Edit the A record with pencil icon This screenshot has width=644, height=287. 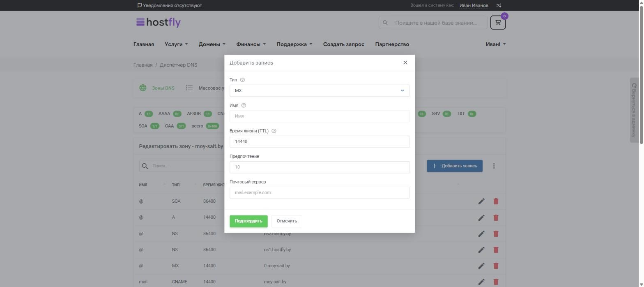481,218
